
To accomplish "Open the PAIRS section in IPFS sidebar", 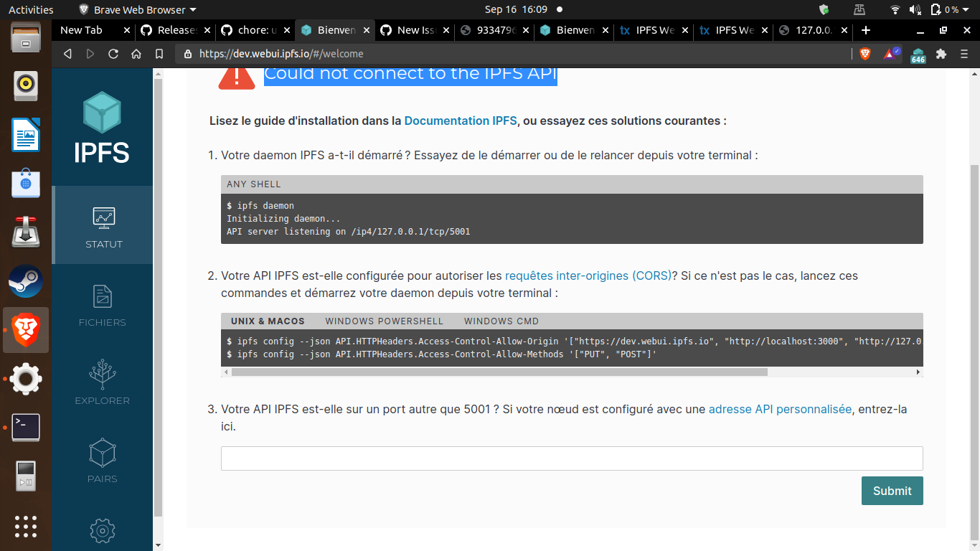I will (103, 459).
